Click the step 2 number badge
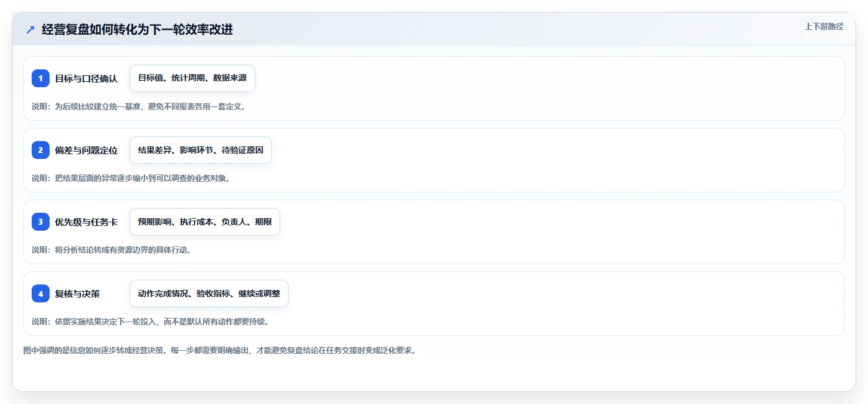 tap(41, 150)
